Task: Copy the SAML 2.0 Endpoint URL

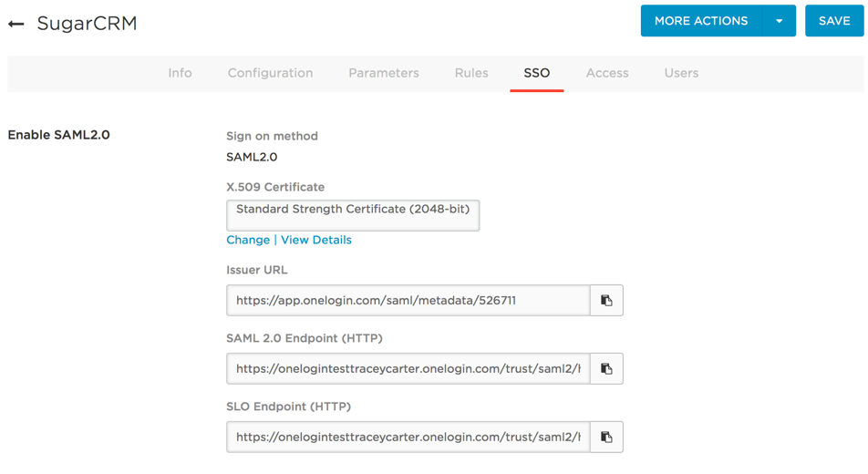Action: coord(606,369)
